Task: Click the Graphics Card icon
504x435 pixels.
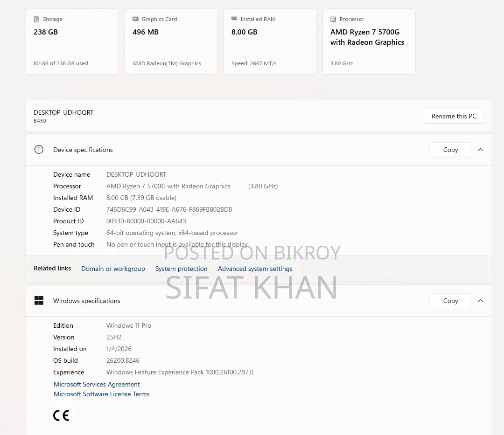Action: click(x=135, y=19)
